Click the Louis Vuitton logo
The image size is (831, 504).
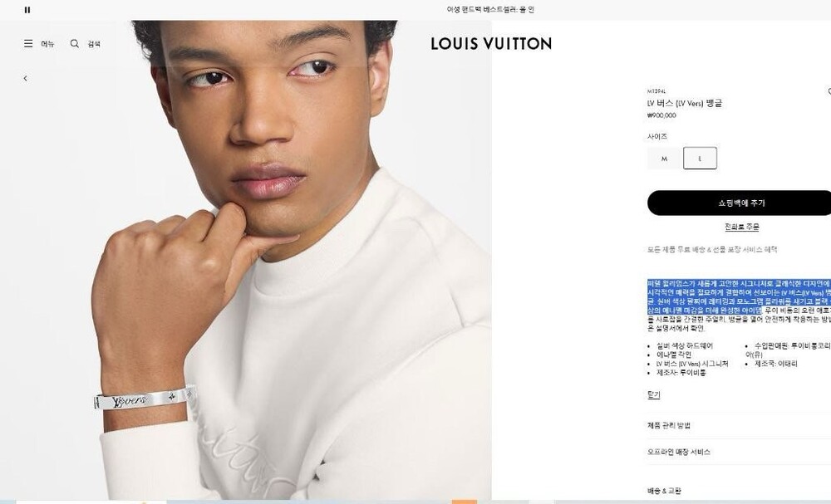(x=491, y=43)
